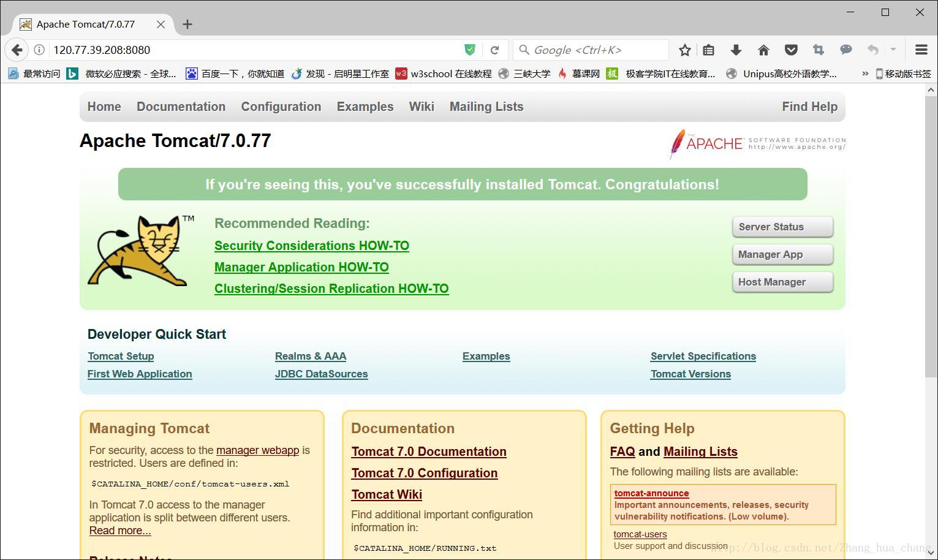Open the 发现 - 启明星工作室 bookmark
Screen dimensions: 938x560
click(339, 74)
